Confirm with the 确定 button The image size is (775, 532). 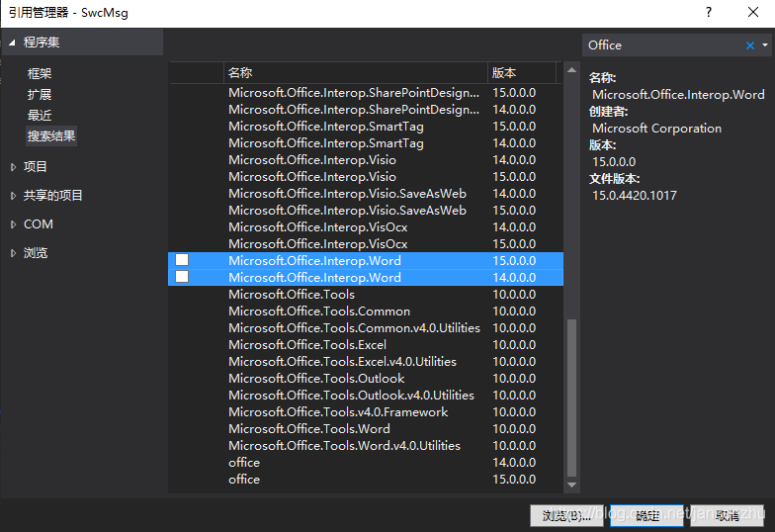coord(646,516)
